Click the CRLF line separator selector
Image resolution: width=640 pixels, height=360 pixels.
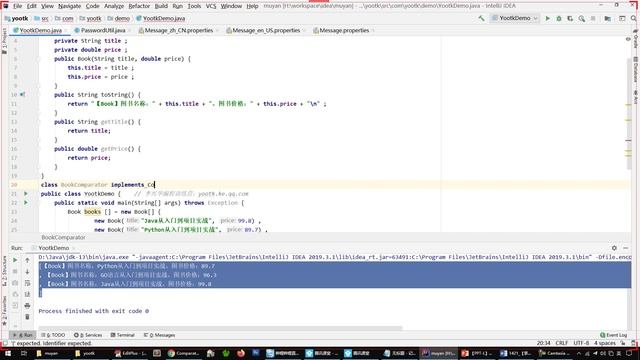click(x=562, y=343)
